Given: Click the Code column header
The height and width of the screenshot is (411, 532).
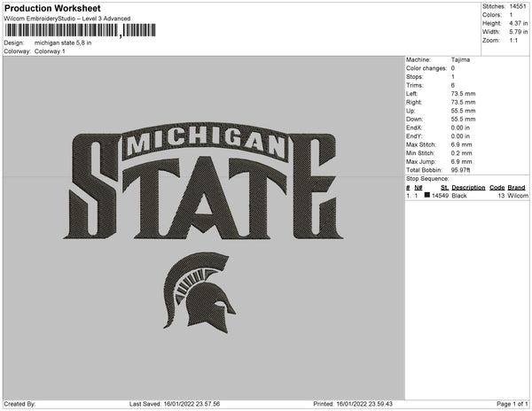Looking at the screenshot, I should [x=497, y=188].
